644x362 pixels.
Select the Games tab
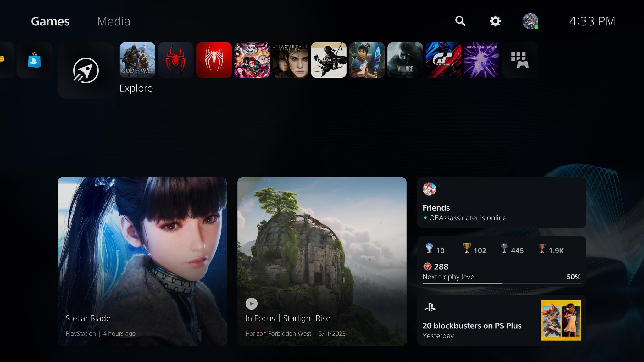[50, 21]
